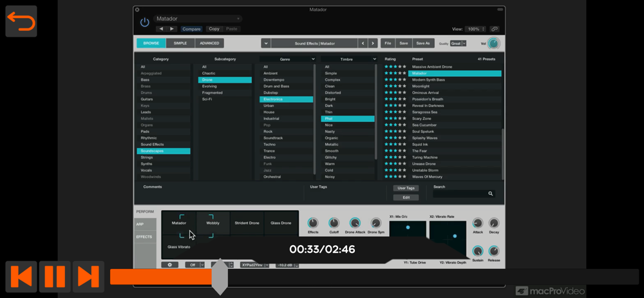Click the Effects knob

click(313, 223)
